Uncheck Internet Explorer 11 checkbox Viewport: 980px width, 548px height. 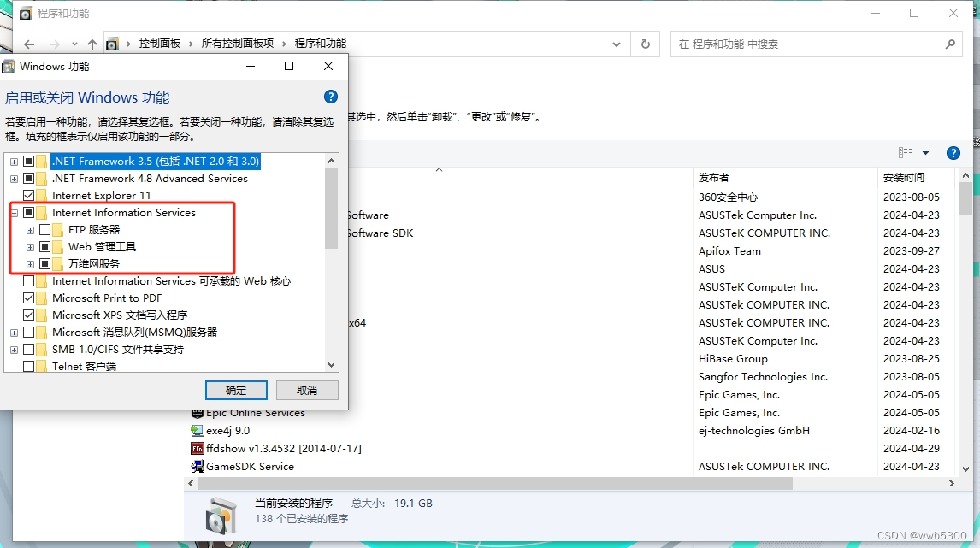(29, 196)
